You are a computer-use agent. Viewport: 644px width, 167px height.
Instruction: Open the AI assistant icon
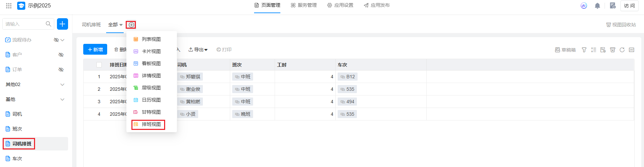[584, 6]
